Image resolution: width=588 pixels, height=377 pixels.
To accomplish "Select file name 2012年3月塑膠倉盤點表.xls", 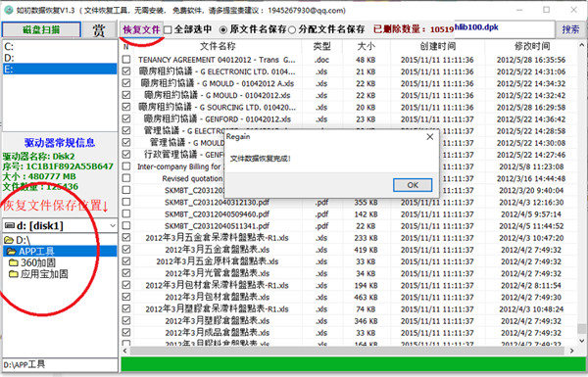I will click(x=218, y=321).
